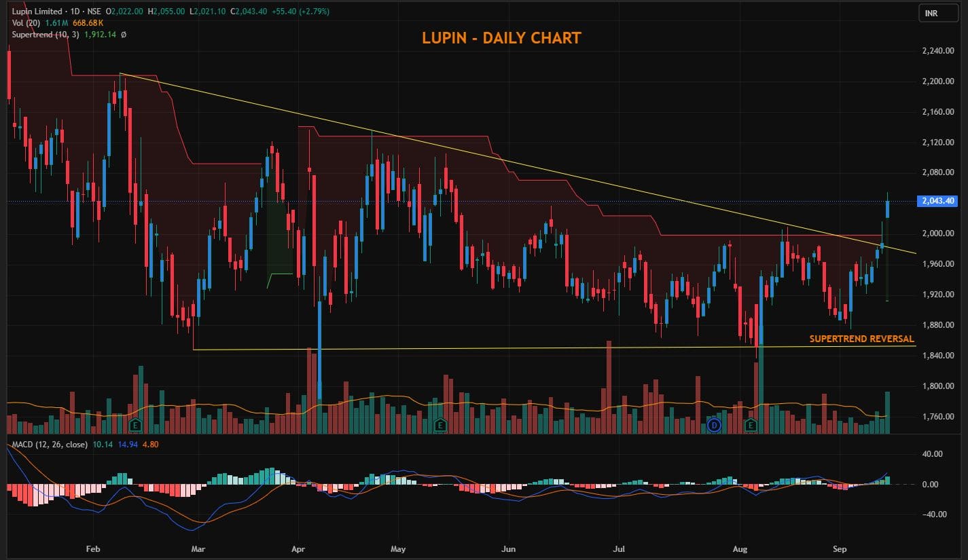Click the earnings E marker in May

[440, 426]
